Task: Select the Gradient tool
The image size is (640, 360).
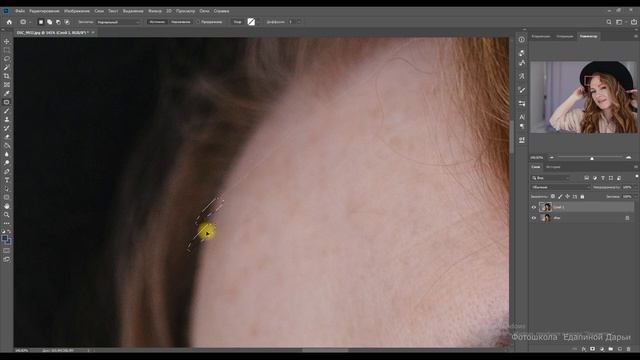Action: click(7, 146)
